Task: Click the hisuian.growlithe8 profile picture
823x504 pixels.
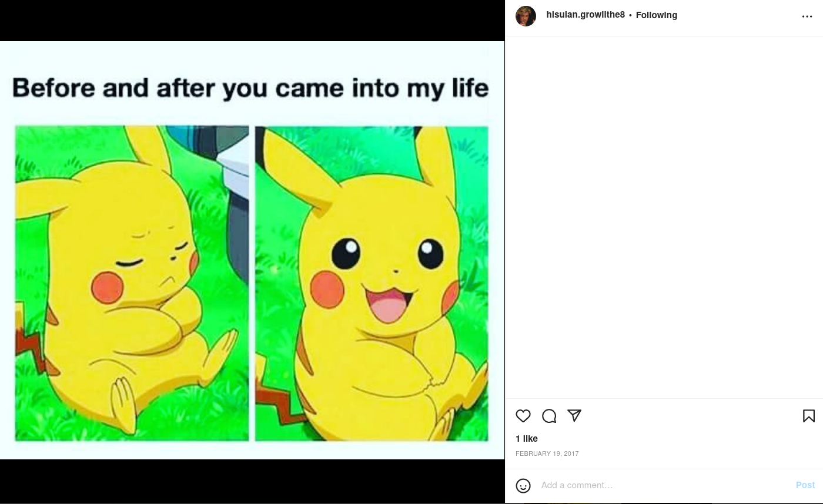Action: coord(526,16)
